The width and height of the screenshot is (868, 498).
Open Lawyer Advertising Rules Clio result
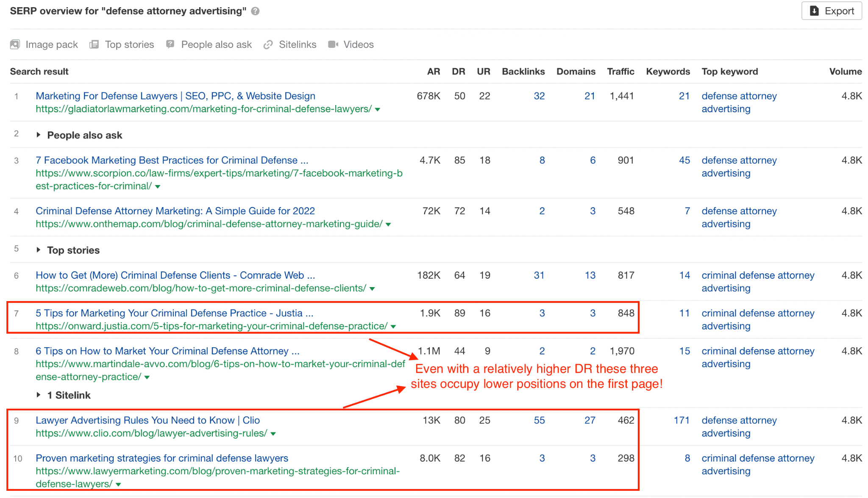pyautogui.click(x=147, y=421)
